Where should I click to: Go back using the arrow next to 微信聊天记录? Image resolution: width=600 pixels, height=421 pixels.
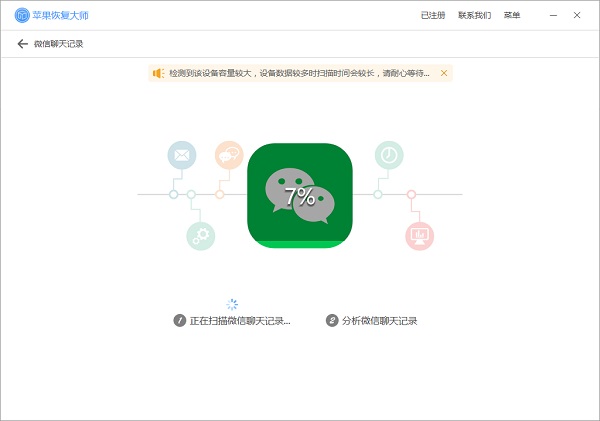[x=23, y=44]
